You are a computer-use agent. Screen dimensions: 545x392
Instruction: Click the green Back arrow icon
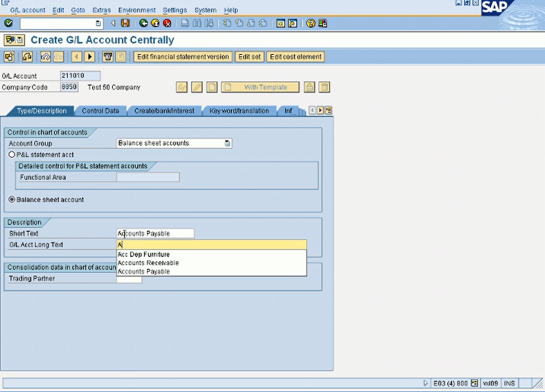tap(143, 24)
